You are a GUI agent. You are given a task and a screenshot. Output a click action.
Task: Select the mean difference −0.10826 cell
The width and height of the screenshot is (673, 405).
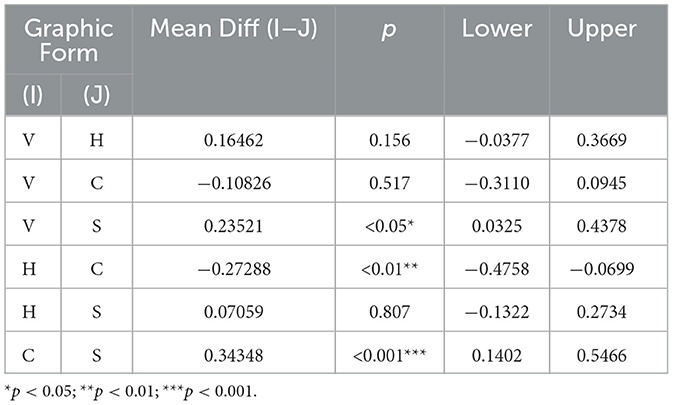(234, 184)
